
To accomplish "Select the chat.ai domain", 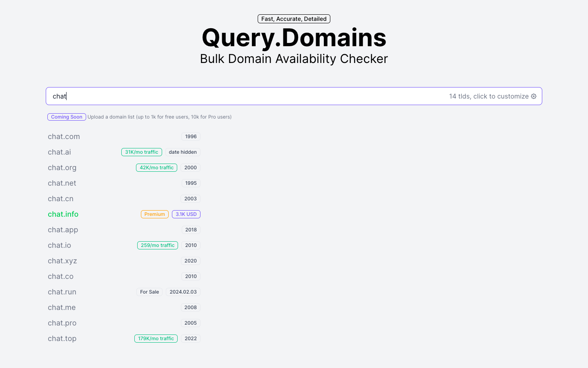I will pyautogui.click(x=59, y=152).
